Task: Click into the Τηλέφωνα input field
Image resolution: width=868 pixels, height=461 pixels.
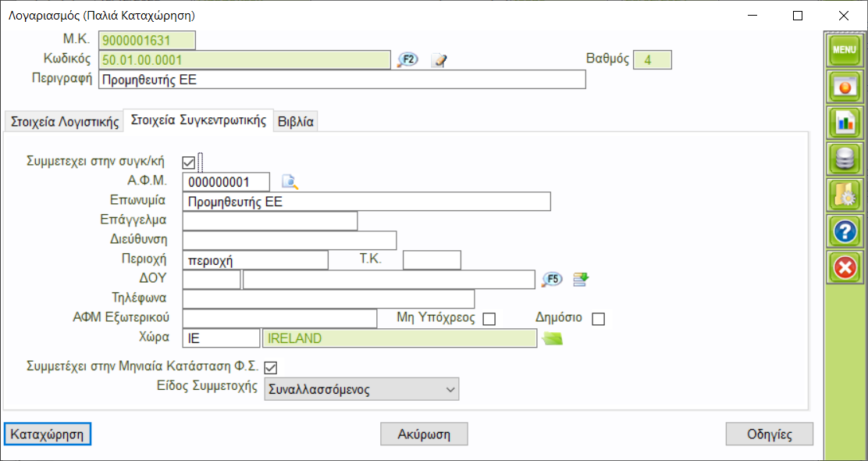Action: [x=328, y=299]
